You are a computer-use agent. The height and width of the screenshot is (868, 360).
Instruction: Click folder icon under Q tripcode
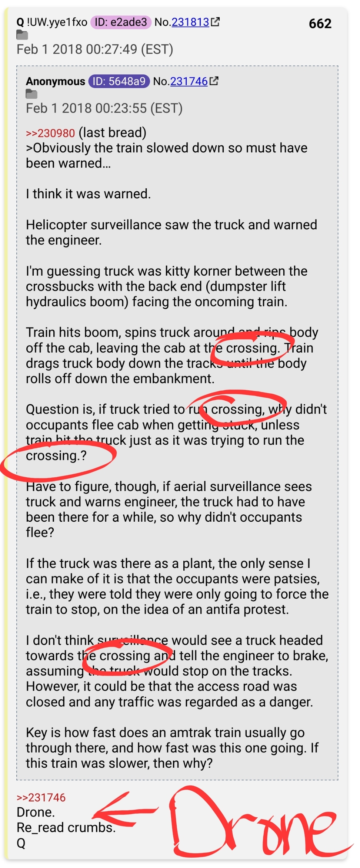click(x=22, y=35)
